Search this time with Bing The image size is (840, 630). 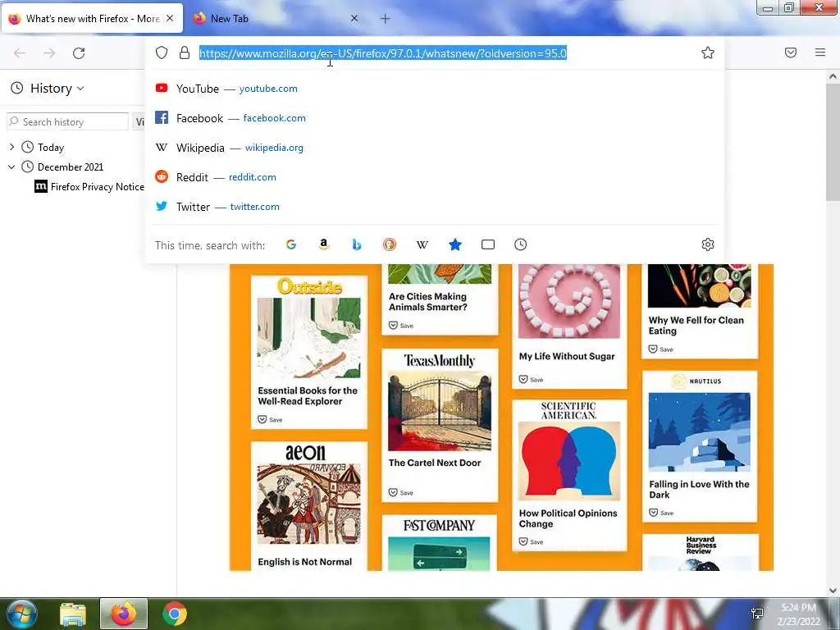357,244
